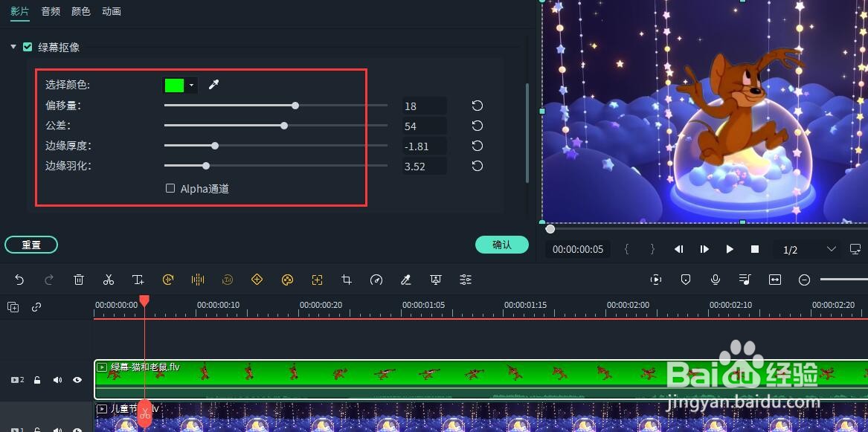The width and height of the screenshot is (868, 432).
Task: Open the 1/2 preview quality dropdown
Action: [808, 250]
